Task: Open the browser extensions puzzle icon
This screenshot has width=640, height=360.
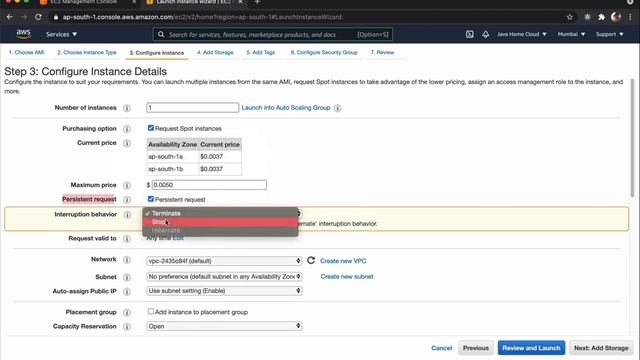Action: 601,17
